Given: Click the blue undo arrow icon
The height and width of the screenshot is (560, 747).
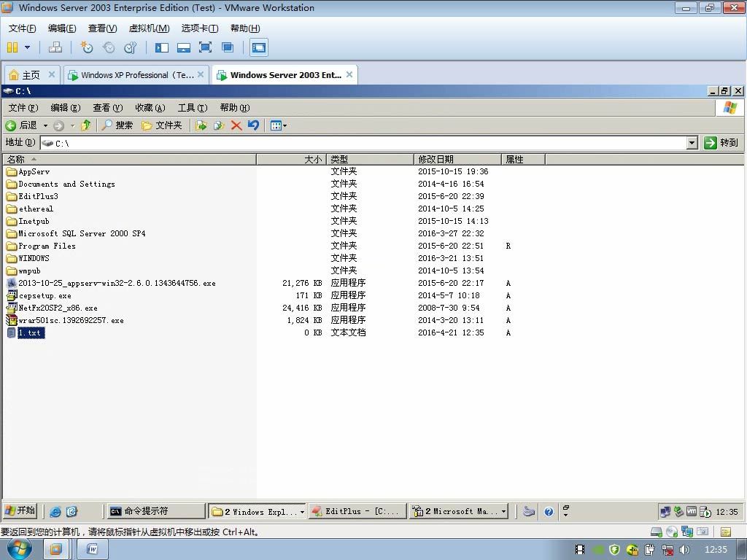Looking at the screenshot, I should pos(253,125).
